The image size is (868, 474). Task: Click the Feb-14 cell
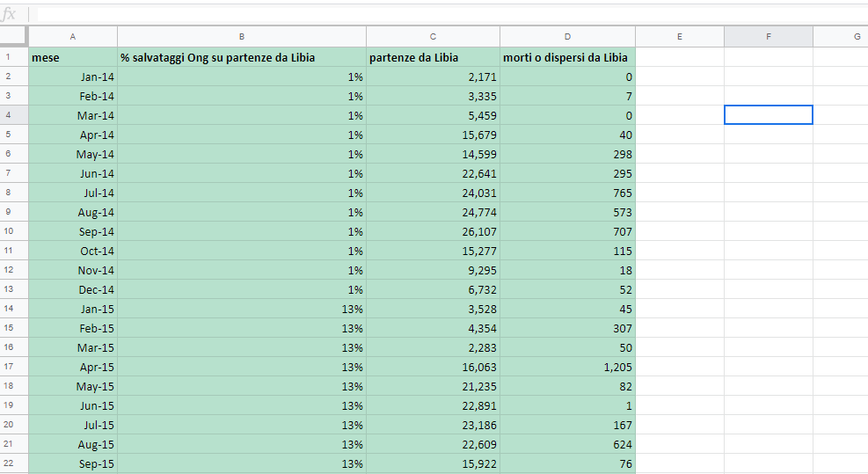[x=72, y=96]
